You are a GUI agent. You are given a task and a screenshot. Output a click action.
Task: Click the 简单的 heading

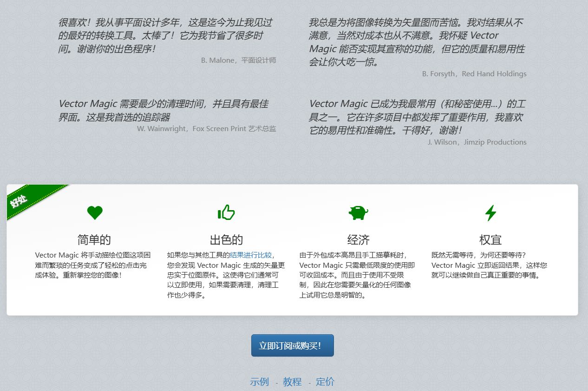pyautogui.click(x=94, y=240)
